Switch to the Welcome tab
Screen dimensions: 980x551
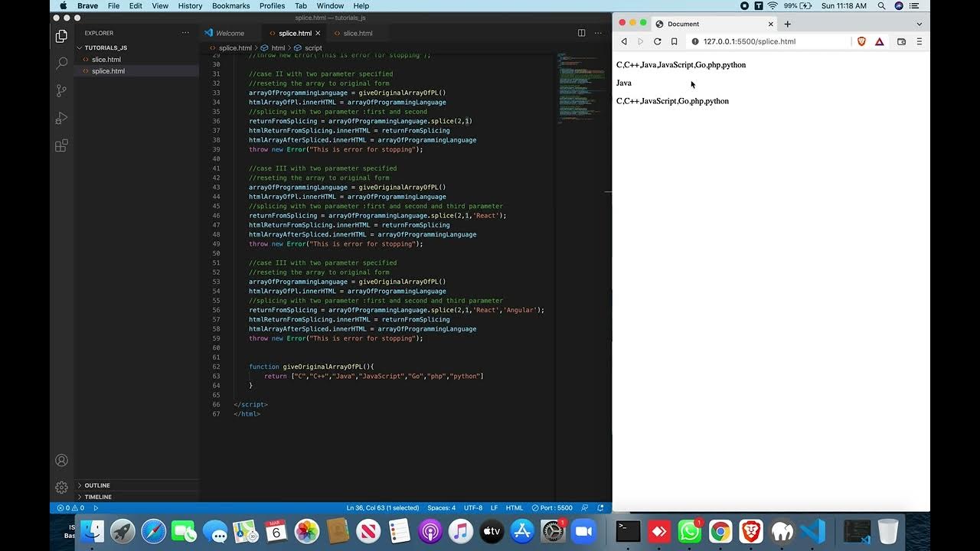[x=230, y=33]
